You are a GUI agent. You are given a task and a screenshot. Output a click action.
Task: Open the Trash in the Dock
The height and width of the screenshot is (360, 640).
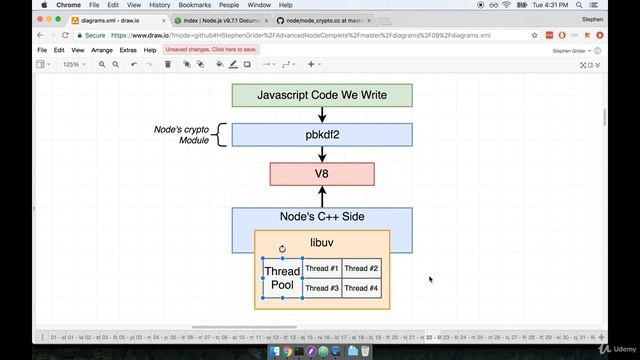pyautogui.click(x=365, y=351)
